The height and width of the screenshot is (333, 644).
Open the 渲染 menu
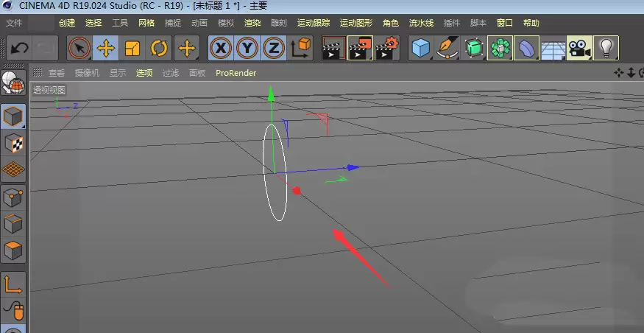[x=252, y=23]
